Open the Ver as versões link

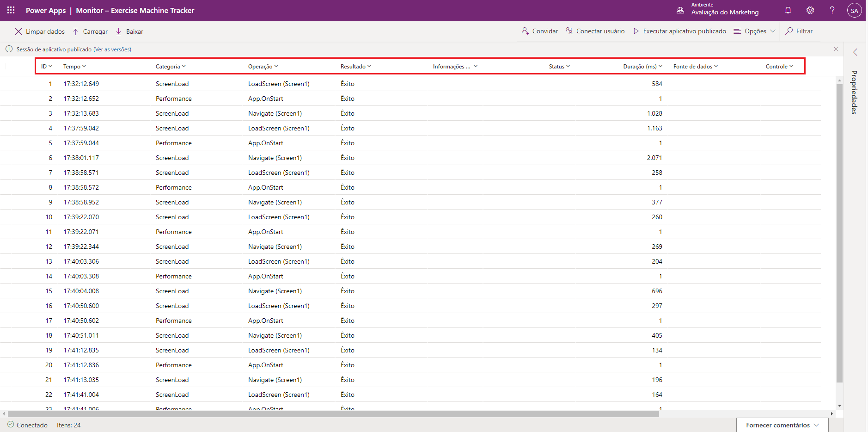click(112, 49)
